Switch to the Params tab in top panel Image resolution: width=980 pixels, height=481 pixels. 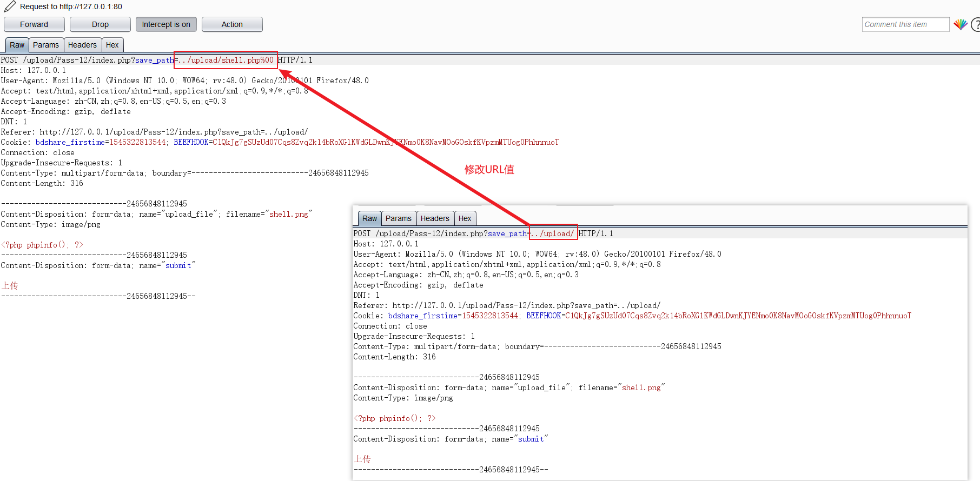[x=46, y=45]
